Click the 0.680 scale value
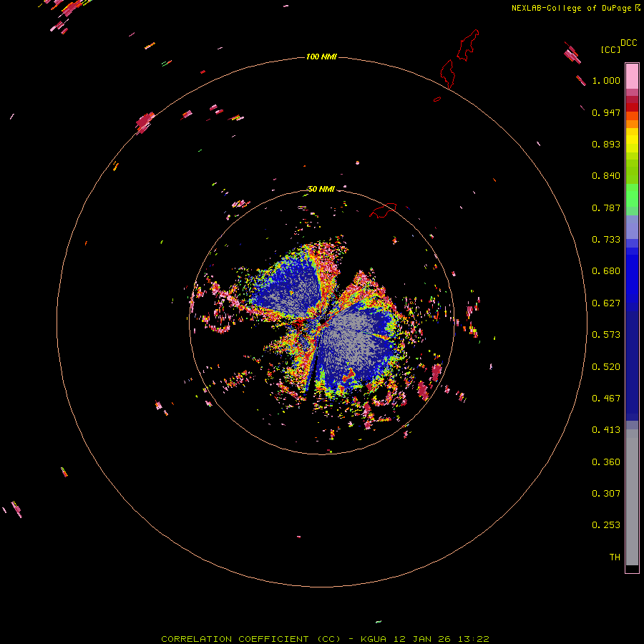This screenshot has width=644, height=644. click(x=606, y=271)
